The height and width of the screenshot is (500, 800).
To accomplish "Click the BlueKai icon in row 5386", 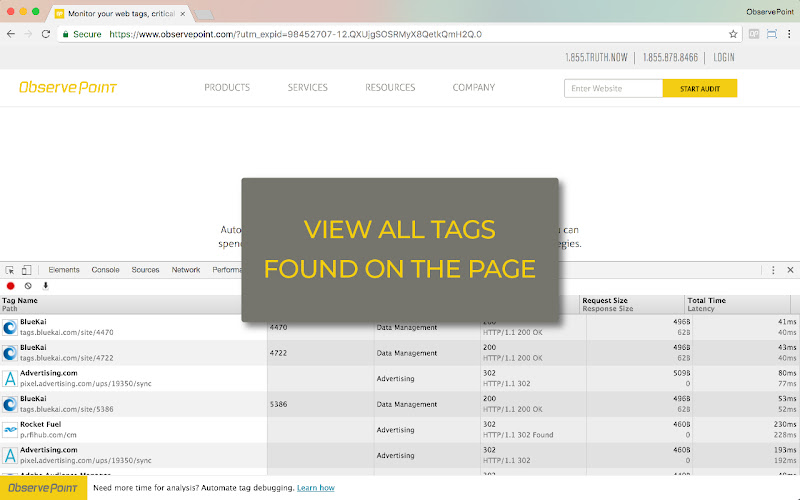I will pos(10,404).
